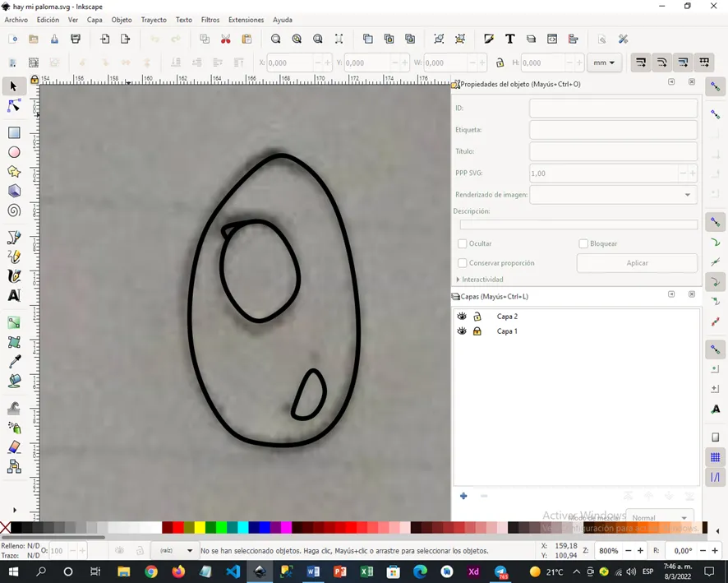728x583 pixels.
Task: Open the palette menu arrow
Action: 717,530
